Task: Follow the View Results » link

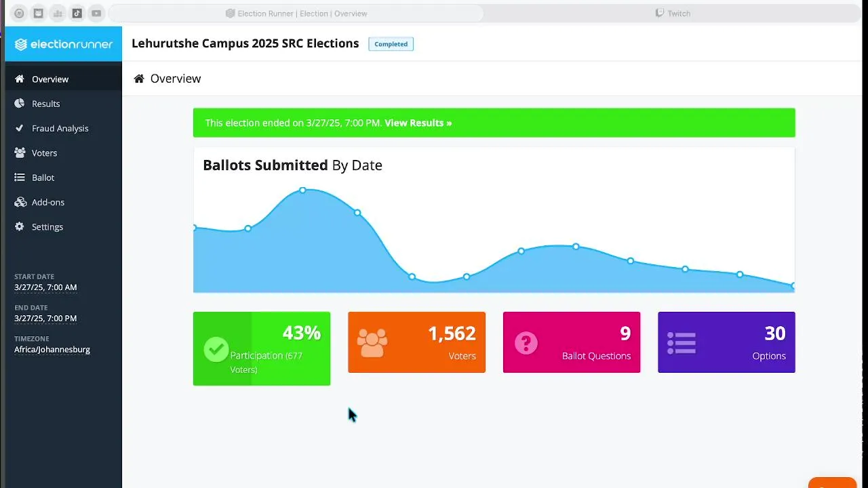Action: coord(418,123)
